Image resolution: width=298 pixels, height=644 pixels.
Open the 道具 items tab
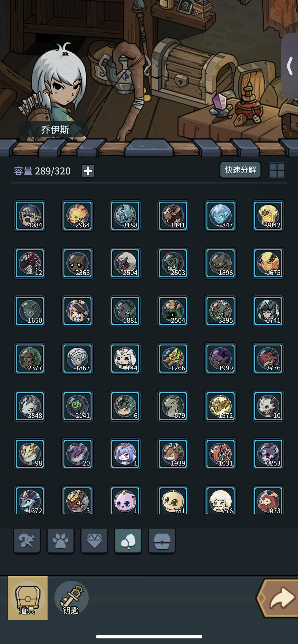click(x=28, y=598)
